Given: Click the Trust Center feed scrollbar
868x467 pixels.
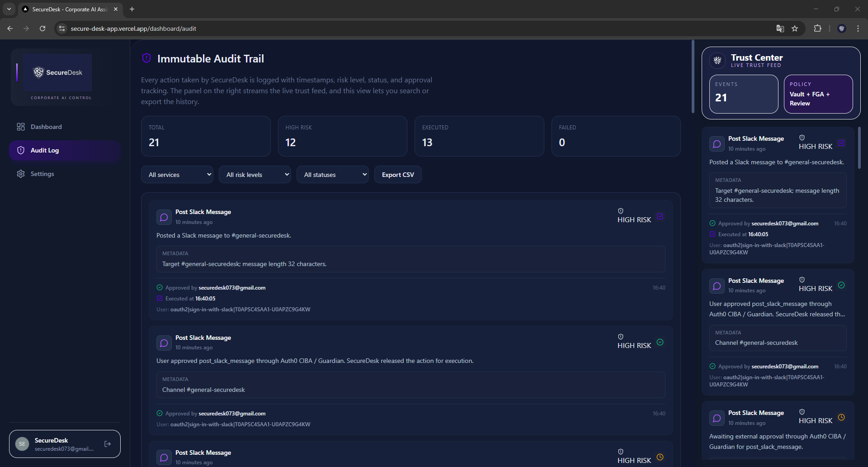Looking at the screenshot, I should click(859, 148).
